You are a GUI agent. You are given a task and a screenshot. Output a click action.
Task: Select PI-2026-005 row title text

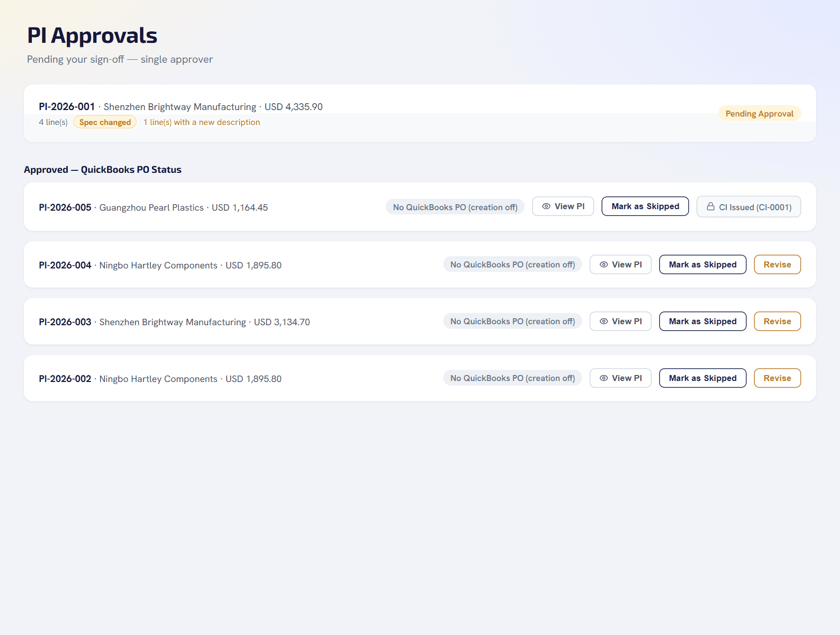153,207
